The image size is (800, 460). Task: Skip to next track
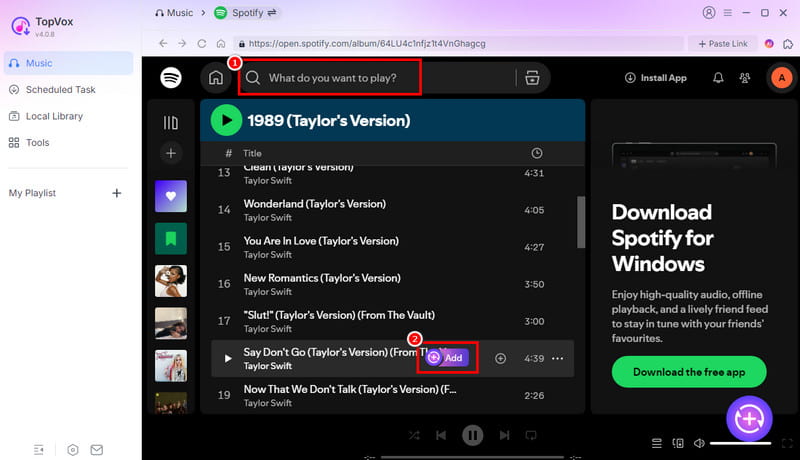pyautogui.click(x=504, y=435)
